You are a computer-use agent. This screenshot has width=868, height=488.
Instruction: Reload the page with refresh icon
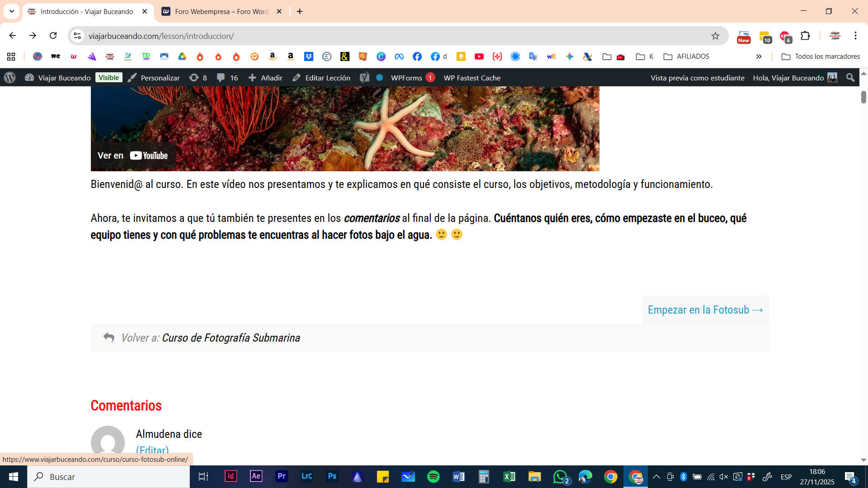tap(53, 36)
